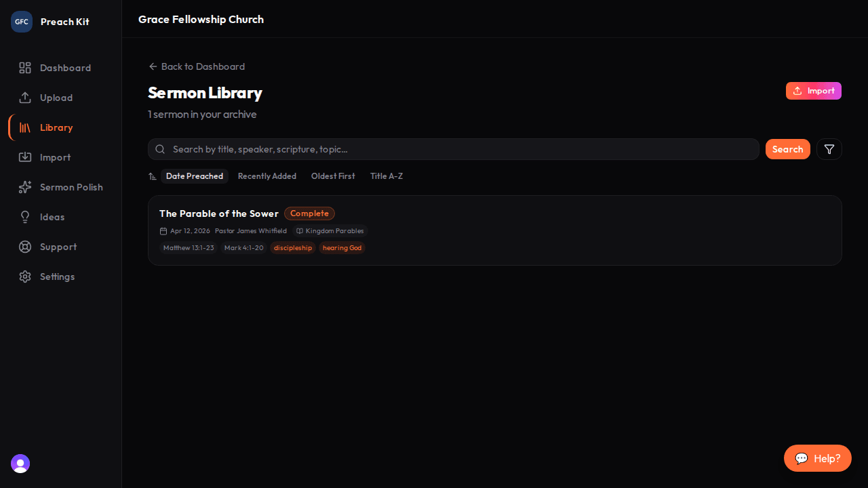Open the sermon The Parable of the Sower
Image resolution: width=868 pixels, height=488 pixels.
(x=218, y=213)
